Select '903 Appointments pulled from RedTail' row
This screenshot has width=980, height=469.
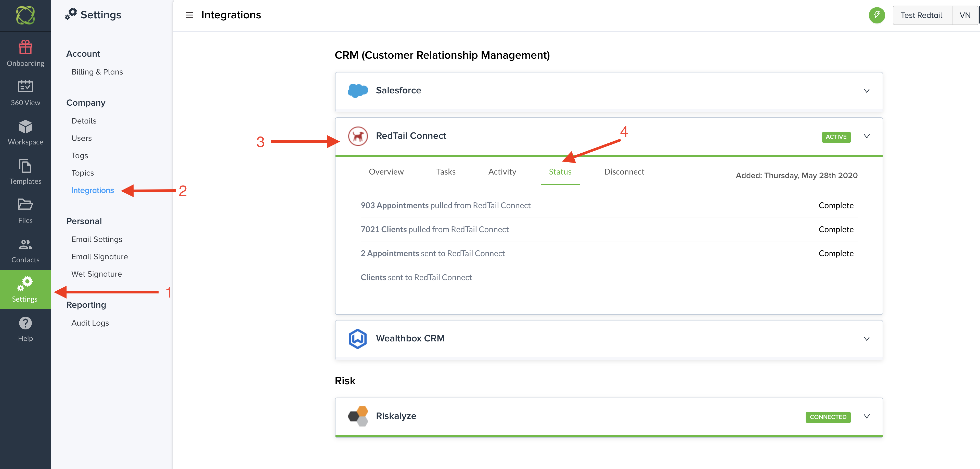pos(609,206)
